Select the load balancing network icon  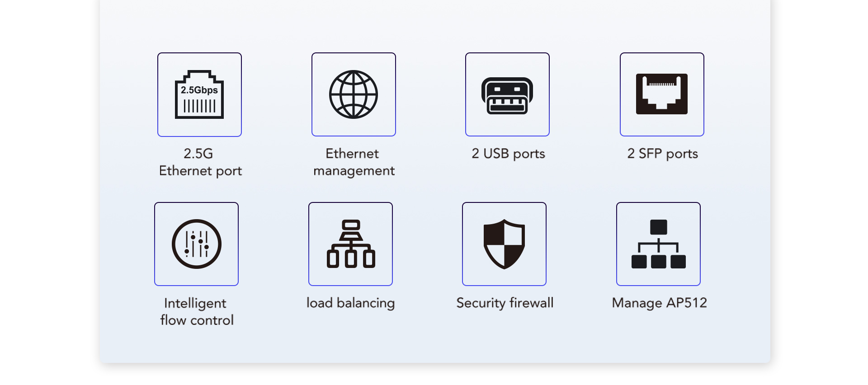click(x=350, y=244)
